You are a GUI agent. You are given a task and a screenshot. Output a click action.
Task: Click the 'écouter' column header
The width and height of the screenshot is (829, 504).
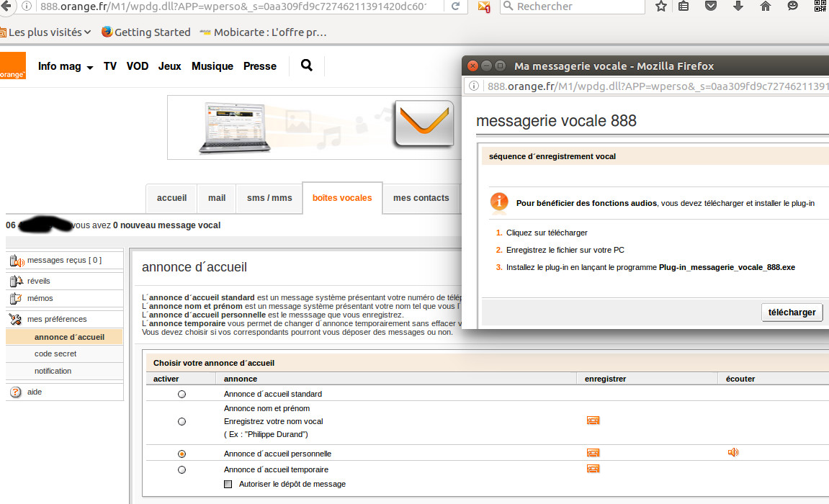740,379
